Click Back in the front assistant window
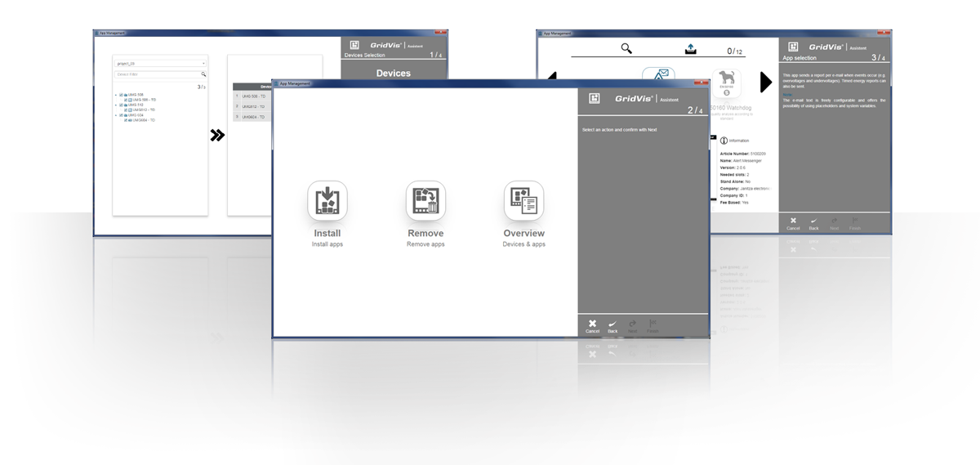This screenshot has height=465, width=980. 612,325
